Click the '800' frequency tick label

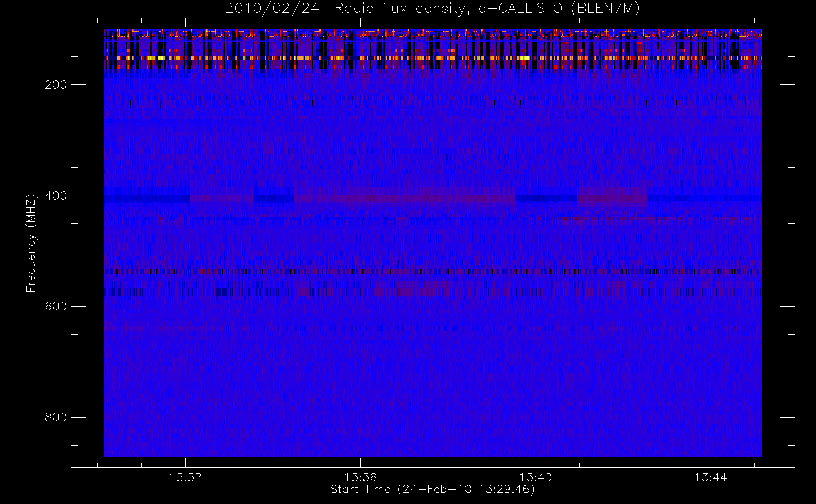coord(55,417)
